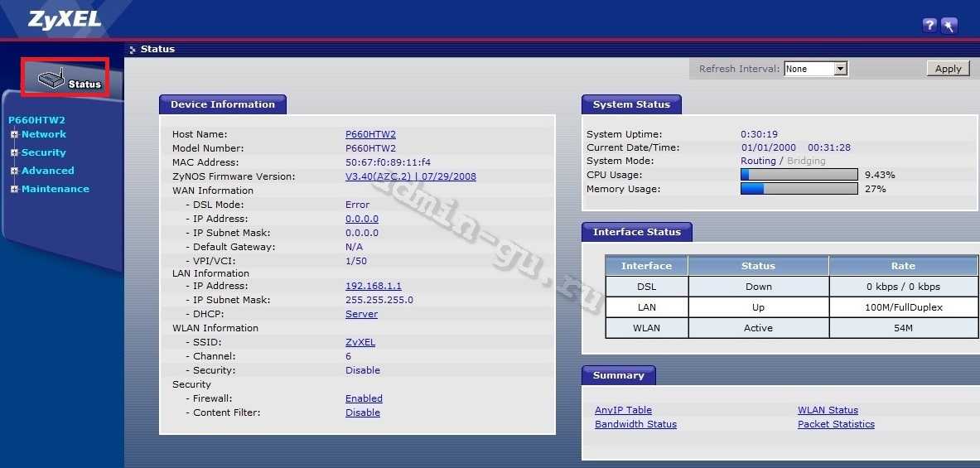
Task: Click the DSL Mode Error value
Action: pos(358,205)
